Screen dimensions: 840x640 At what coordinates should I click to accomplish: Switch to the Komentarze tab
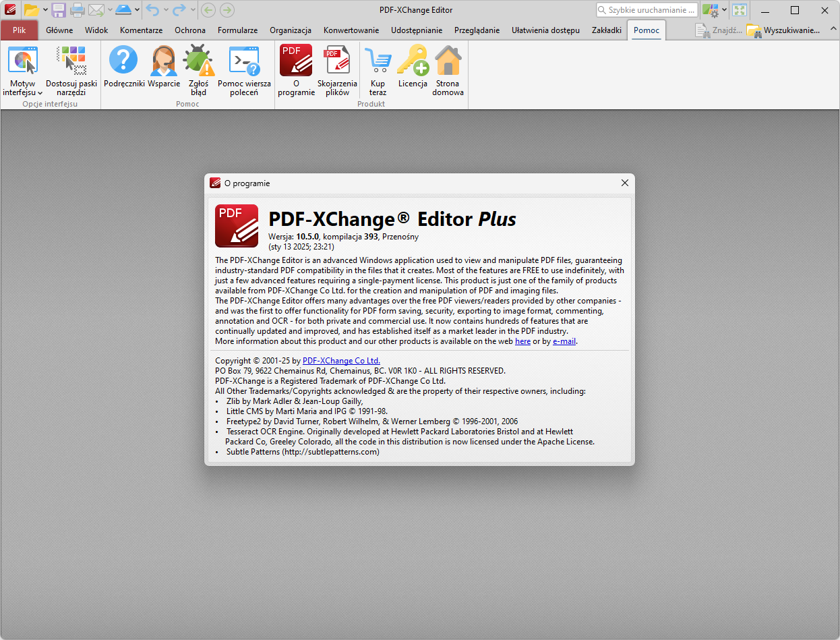141,30
